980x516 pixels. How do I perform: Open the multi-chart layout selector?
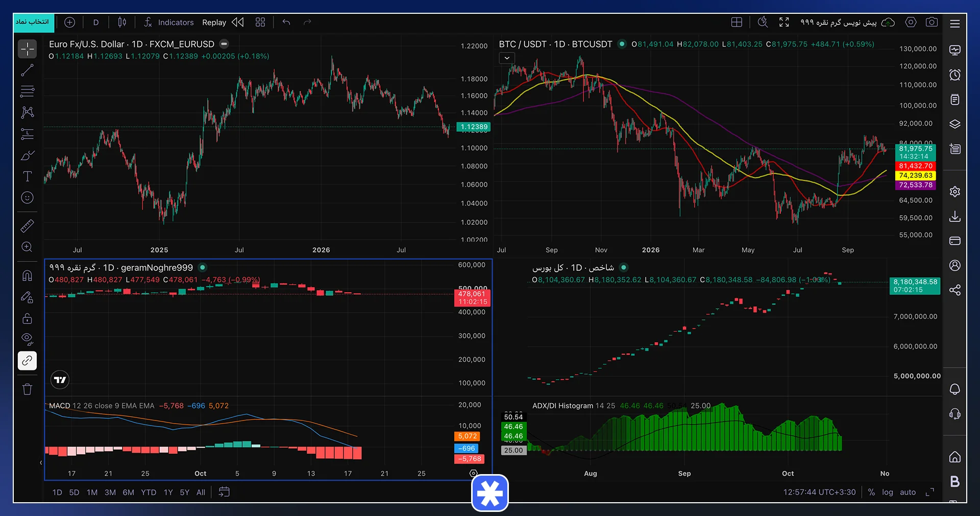coord(737,22)
